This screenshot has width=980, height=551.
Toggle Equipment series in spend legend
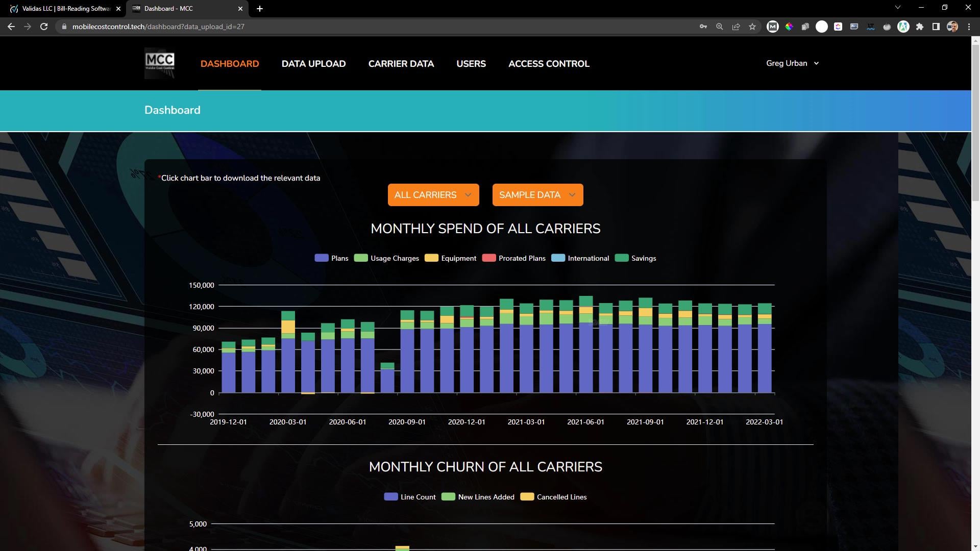coord(450,258)
